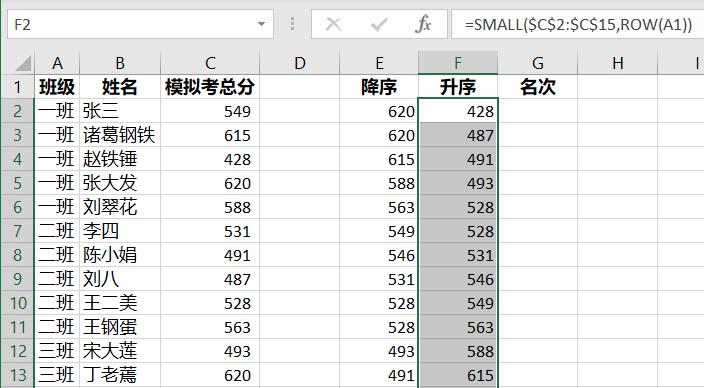Screen dimensions: 704x388
Task: Select column C header
Action: [x=210, y=63]
